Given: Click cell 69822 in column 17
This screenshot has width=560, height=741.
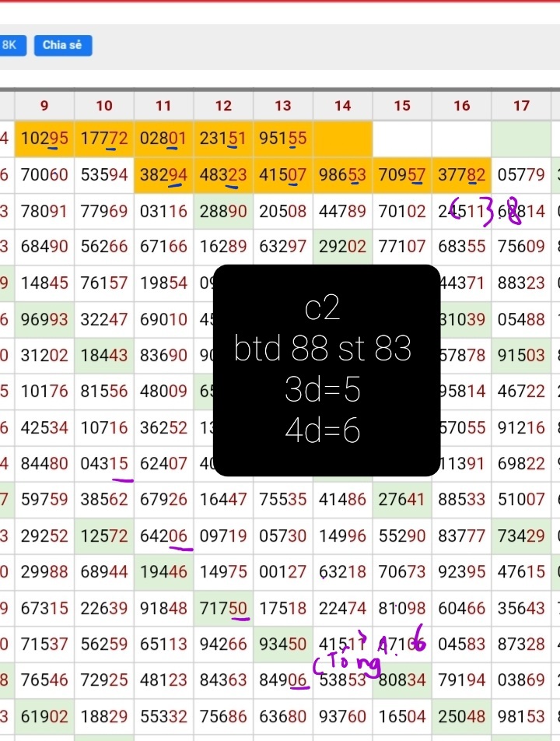Looking at the screenshot, I should pyautogui.click(x=521, y=464).
